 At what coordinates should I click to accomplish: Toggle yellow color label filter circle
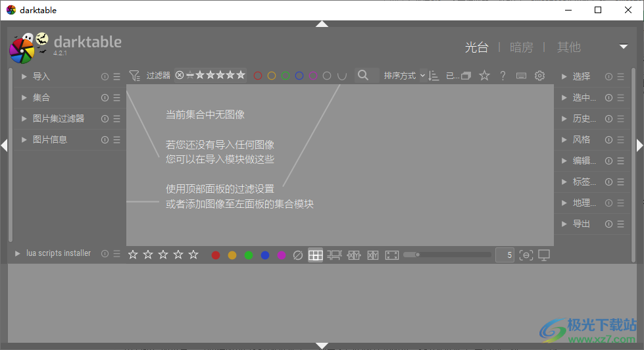click(272, 76)
